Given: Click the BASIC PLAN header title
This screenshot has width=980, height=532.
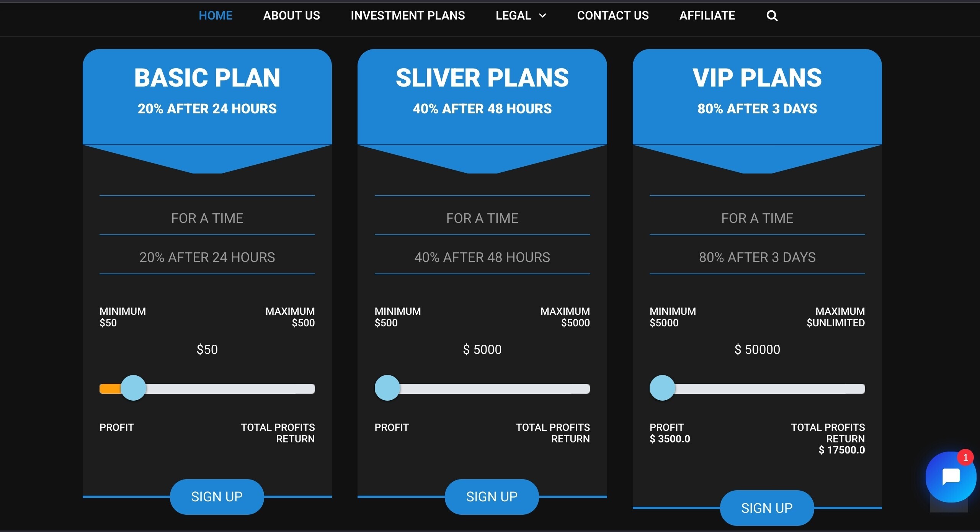Looking at the screenshot, I should (x=207, y=78).
